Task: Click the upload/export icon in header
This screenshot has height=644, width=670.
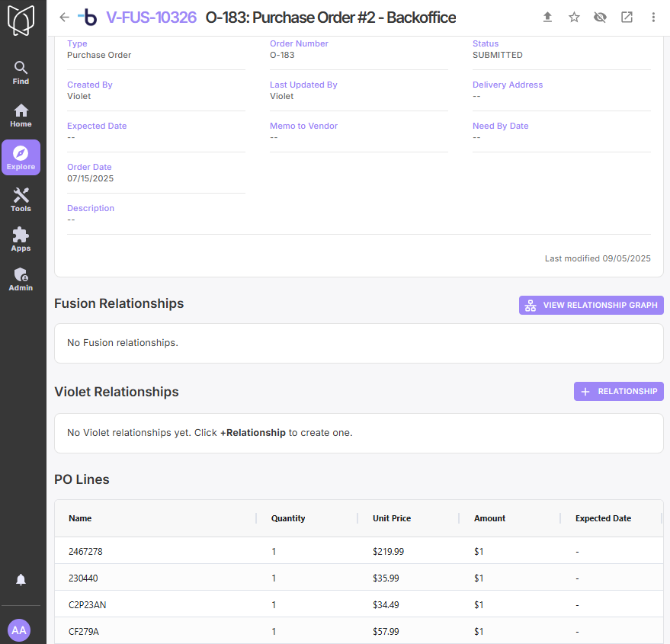Action: [x=547, y=18]
